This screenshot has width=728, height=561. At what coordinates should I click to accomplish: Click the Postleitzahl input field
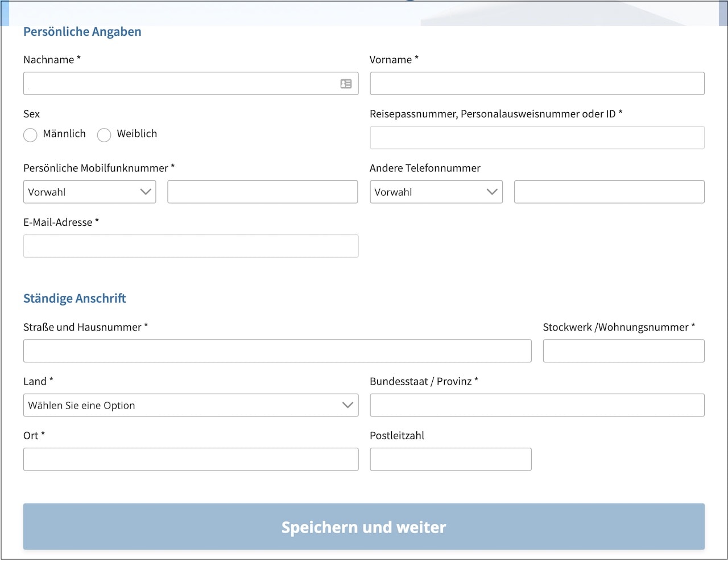[x=450, y=459]
